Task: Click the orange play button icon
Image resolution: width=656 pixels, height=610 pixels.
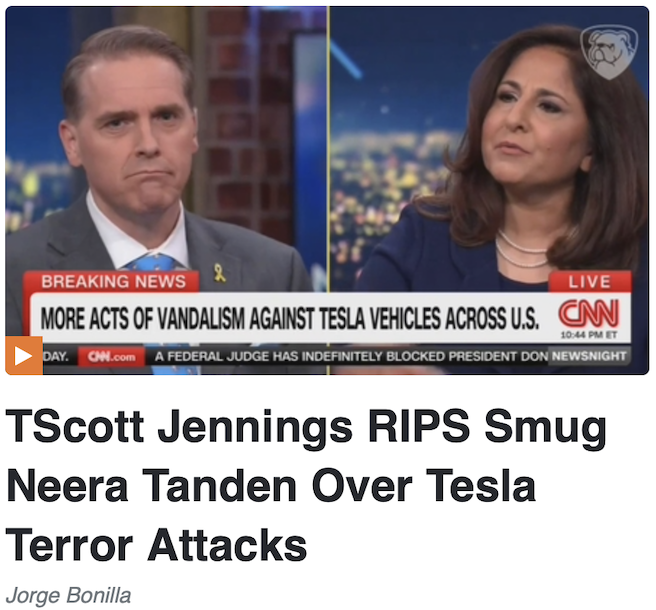Action: pyautogui.click(x=24, y=356)
